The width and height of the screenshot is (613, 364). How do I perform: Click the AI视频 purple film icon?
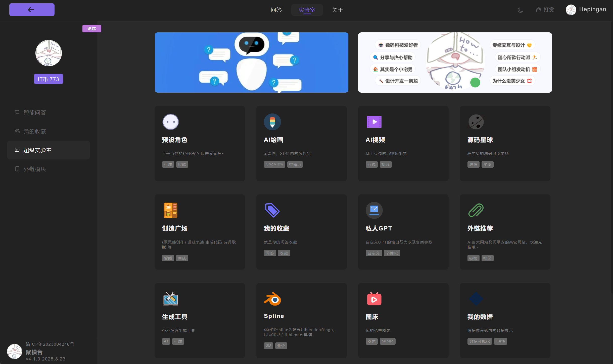(x=374, y=122)
